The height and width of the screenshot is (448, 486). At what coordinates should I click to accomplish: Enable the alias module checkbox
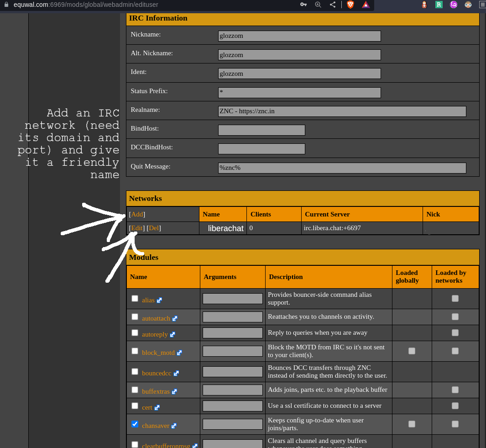[x=135, y=299]
